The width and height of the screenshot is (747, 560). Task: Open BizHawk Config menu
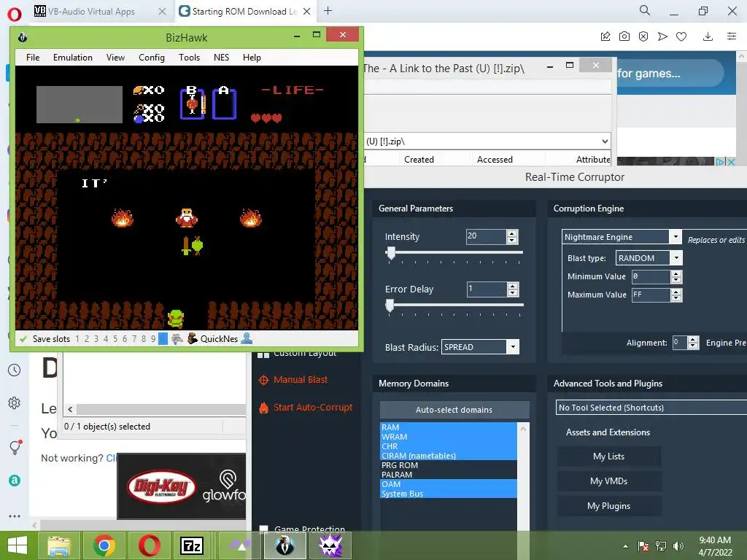[x=152, y=58]
